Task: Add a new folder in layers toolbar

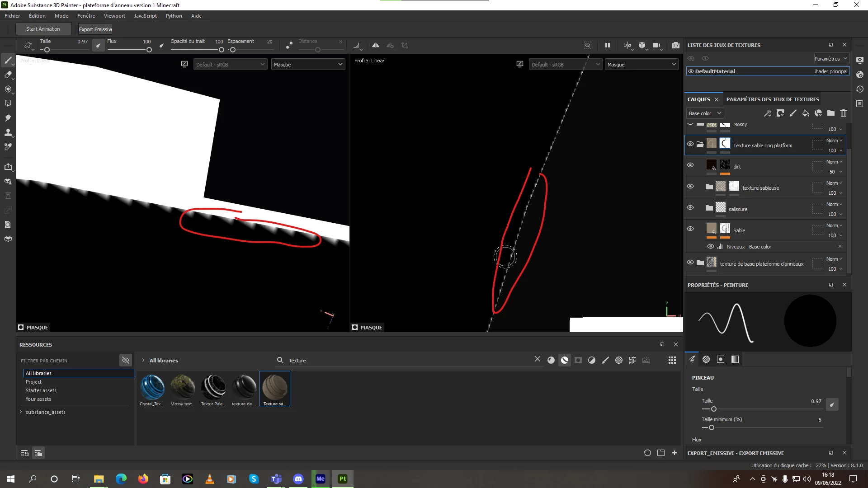Action: [831, 113]
